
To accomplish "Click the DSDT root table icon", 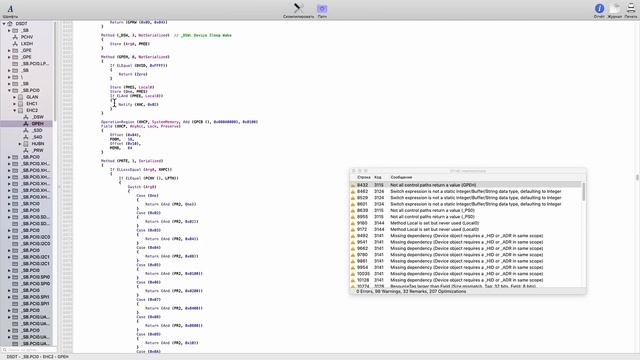I will [10, 24].
